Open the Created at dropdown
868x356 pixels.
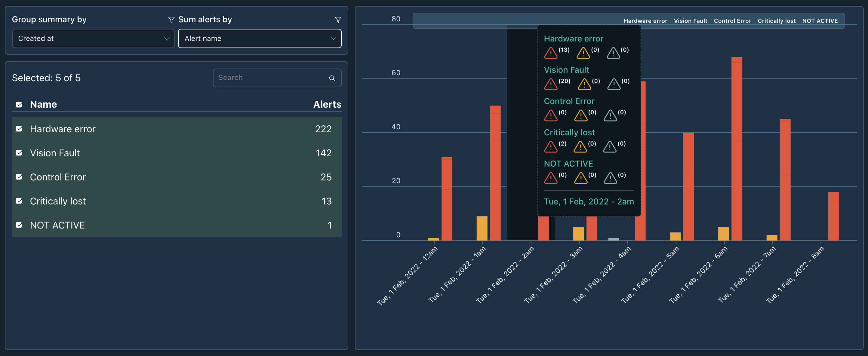93,38
